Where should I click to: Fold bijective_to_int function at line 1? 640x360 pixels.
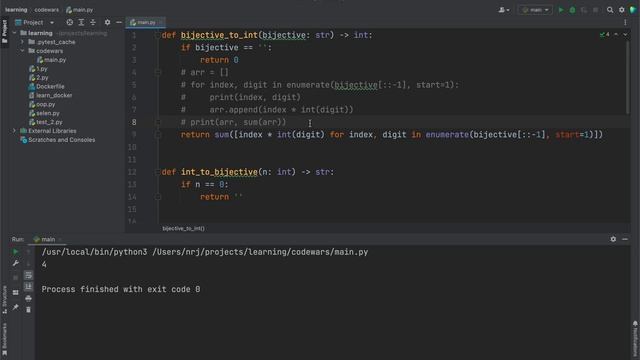[x=158, y=36]
